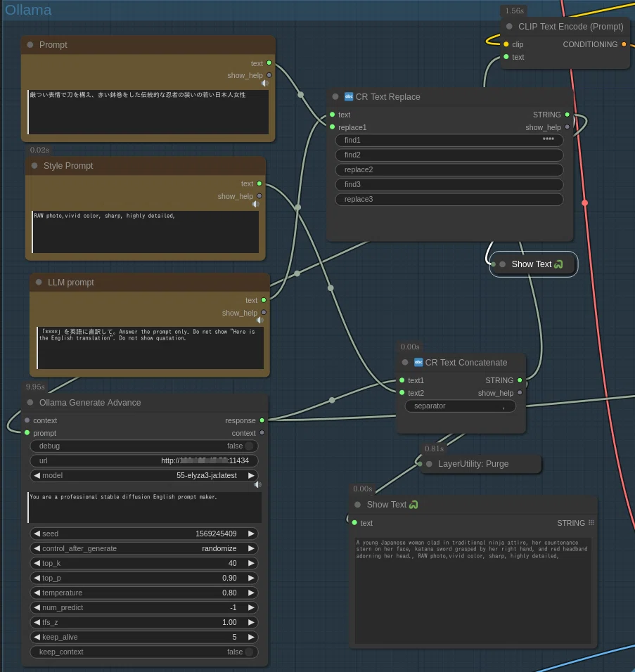
Task: Click the find1 field in CR Text Replace
Action: click(449, 140)
